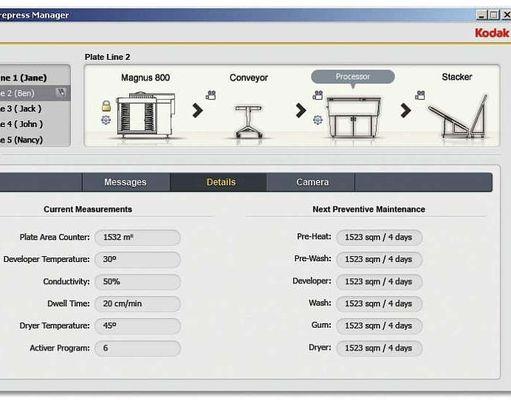This screenshot has width=511, height=400.
Task: Click the edit icon on line 2 (Ben)
Action: tap(61, 92)
